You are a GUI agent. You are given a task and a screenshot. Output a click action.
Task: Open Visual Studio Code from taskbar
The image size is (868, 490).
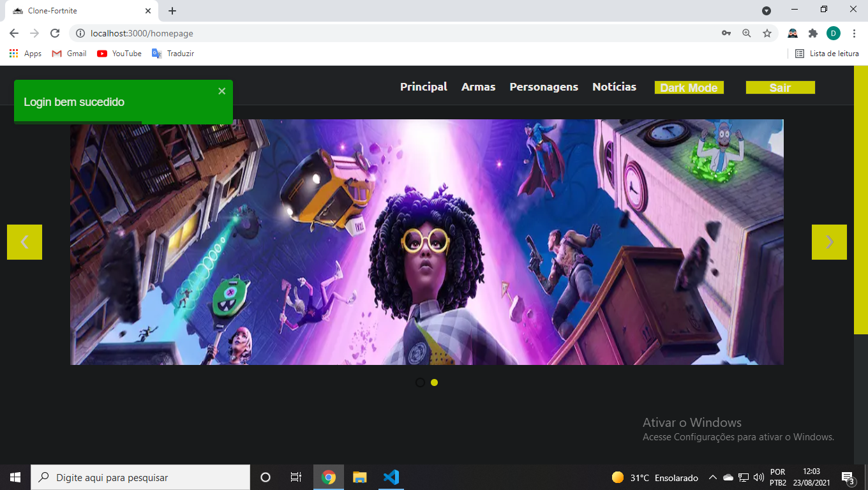(x=391, y=477)
